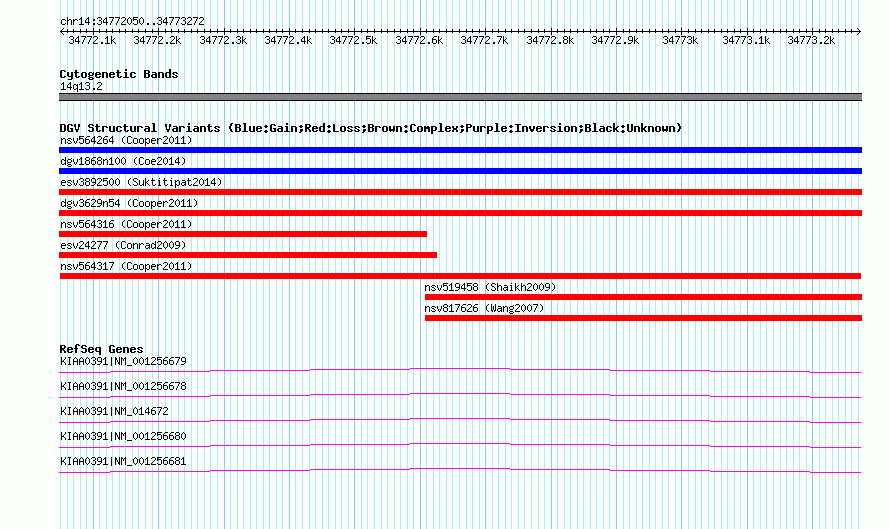
Task: Click the 34772.3k ruler label
Action: (223, 40)
